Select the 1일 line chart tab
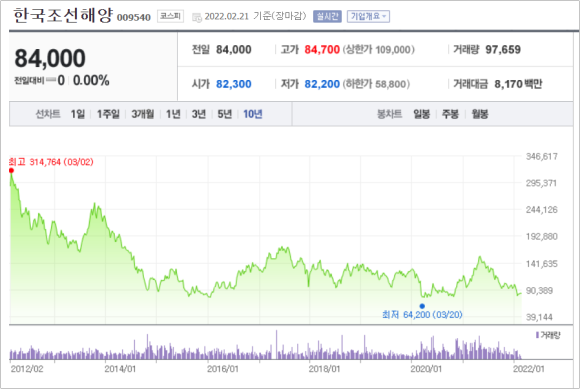The image size is (580, 389). [x=78, y=114]
